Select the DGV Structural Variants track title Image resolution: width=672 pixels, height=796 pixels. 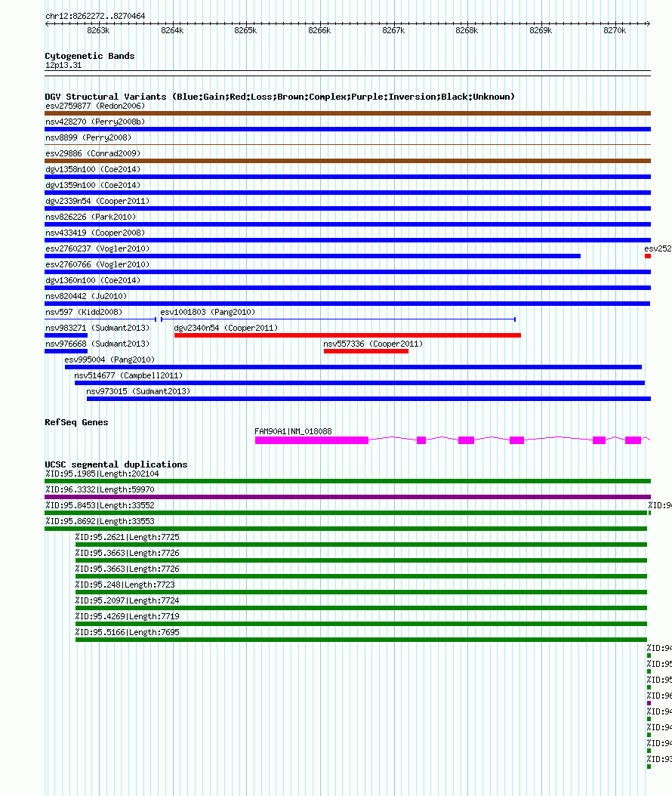click(x=279, y=97)
